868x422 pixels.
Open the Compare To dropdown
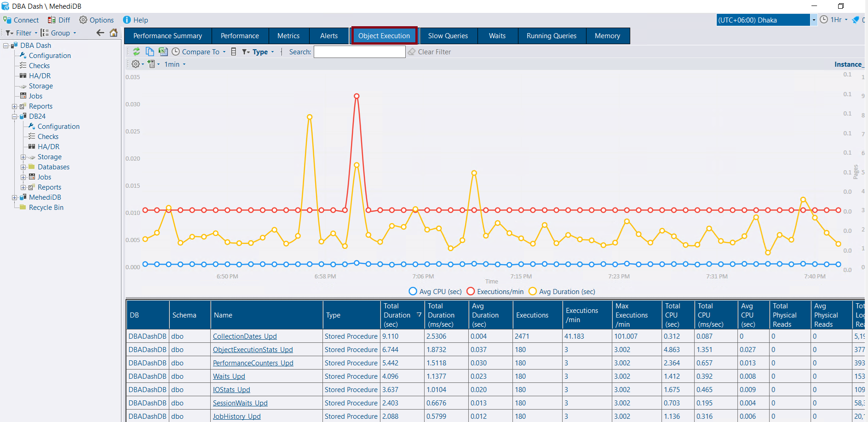point(199,52)
